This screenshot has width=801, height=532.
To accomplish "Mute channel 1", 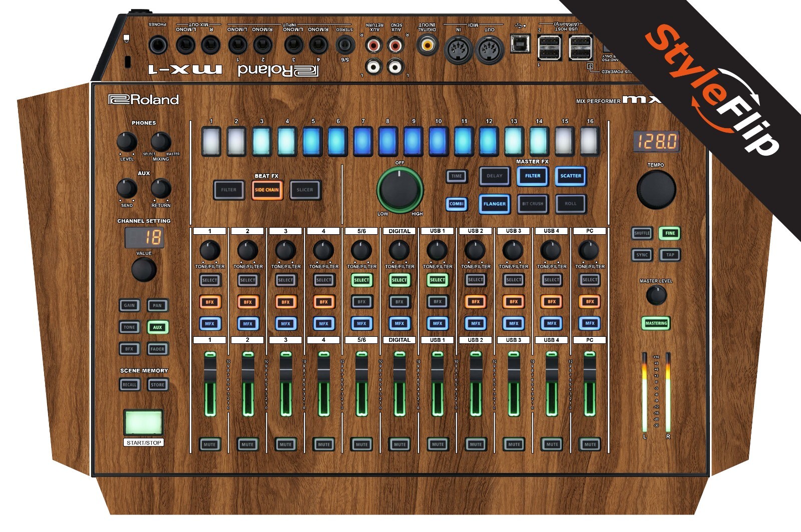I will (x=210, y=444).
